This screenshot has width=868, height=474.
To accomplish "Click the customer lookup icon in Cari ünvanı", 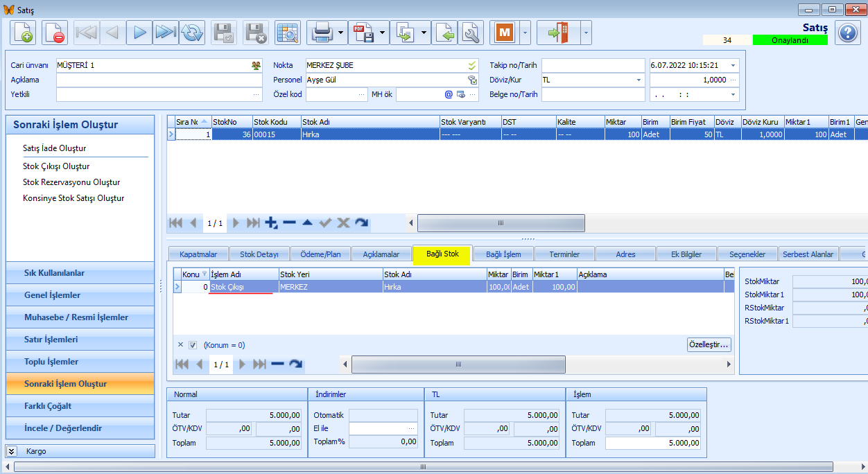I will (257, 65).
